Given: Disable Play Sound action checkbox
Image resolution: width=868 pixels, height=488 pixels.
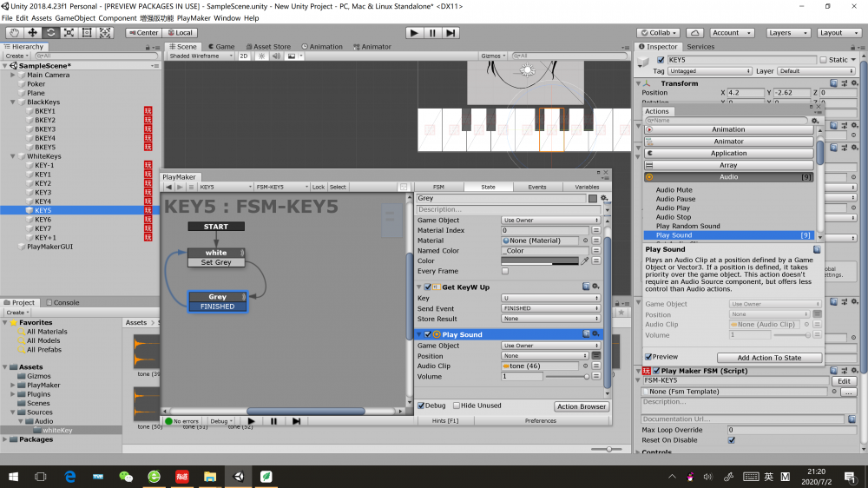Looking at the screenshot, I should point(427,334).
